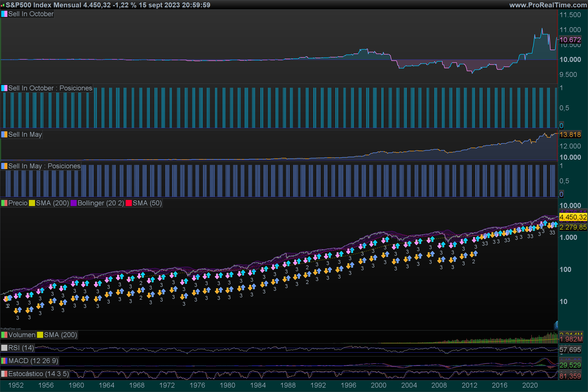Click the yellow SMA (200) price swatch
The width and height of the screenshot is (588, 392).
pyautogui.click(x=32, y=203)
